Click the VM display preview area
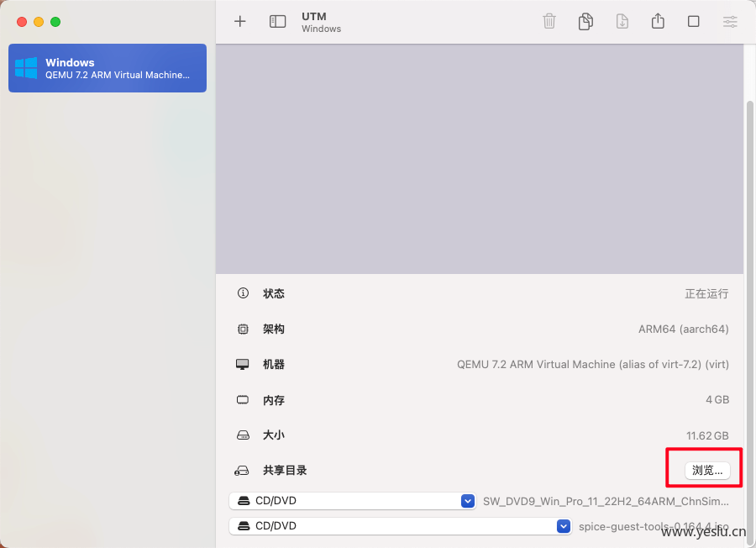 click(x=480, y=159)
